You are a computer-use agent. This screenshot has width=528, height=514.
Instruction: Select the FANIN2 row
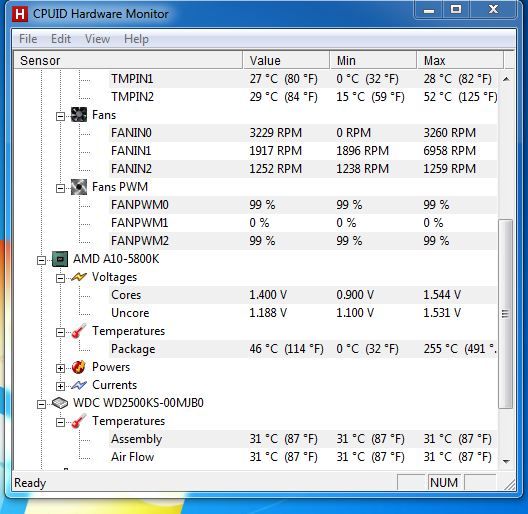coord(303,169)
